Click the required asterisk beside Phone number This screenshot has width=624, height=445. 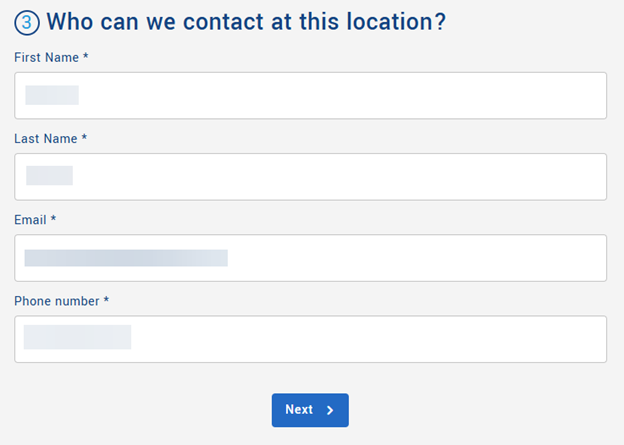coord(106,301)
